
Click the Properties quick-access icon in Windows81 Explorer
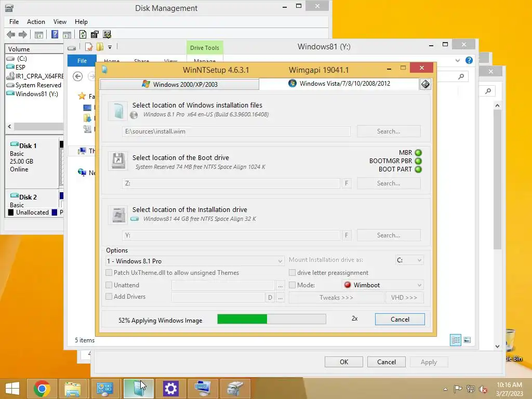point(88,47)
